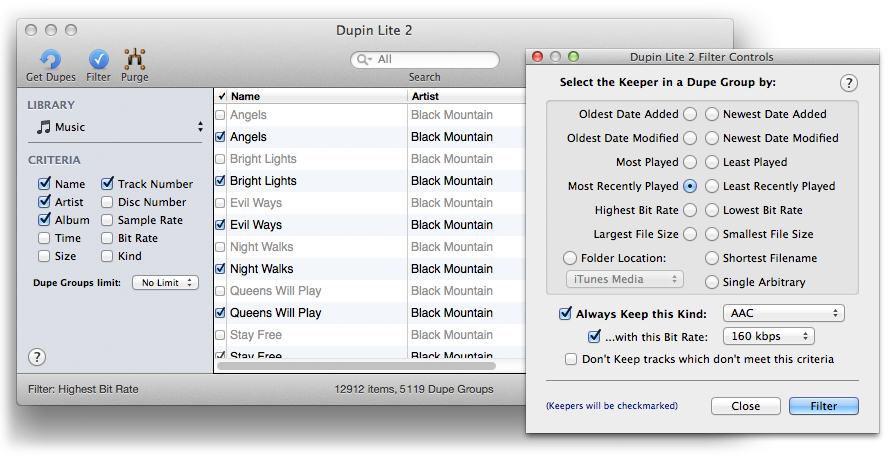This screenshot has width=894, height=463.
Task: Open help in the Filter Controls window
Action: pos(848,83)
